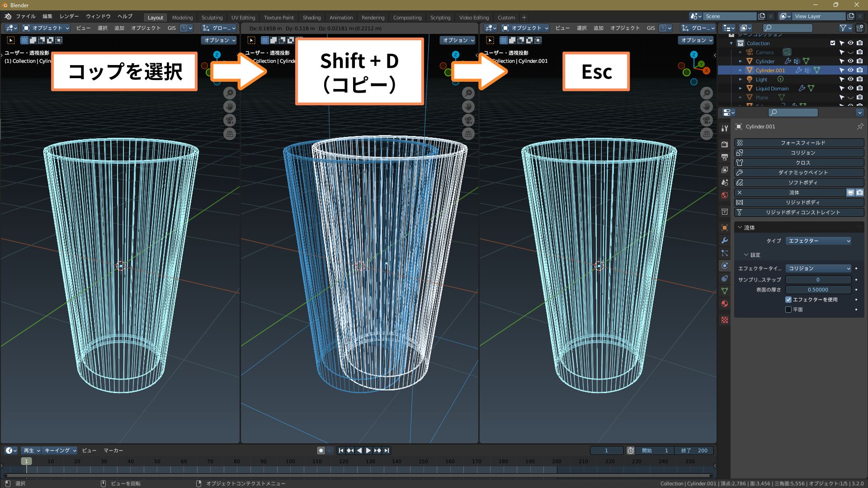Open the Object Data green triangle tab
The image size is (868, 488).
(725, 291)
